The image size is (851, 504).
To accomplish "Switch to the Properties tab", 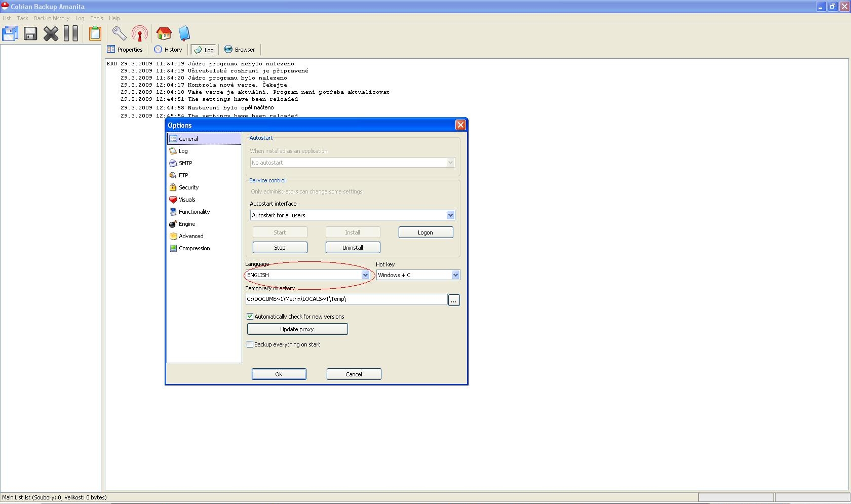I will 125,50.
